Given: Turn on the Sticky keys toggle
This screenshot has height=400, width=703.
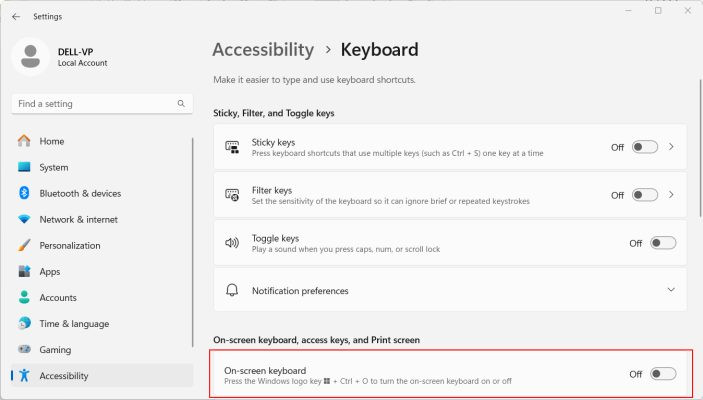Looking at the screenshot, I should (x=645, y=147).
